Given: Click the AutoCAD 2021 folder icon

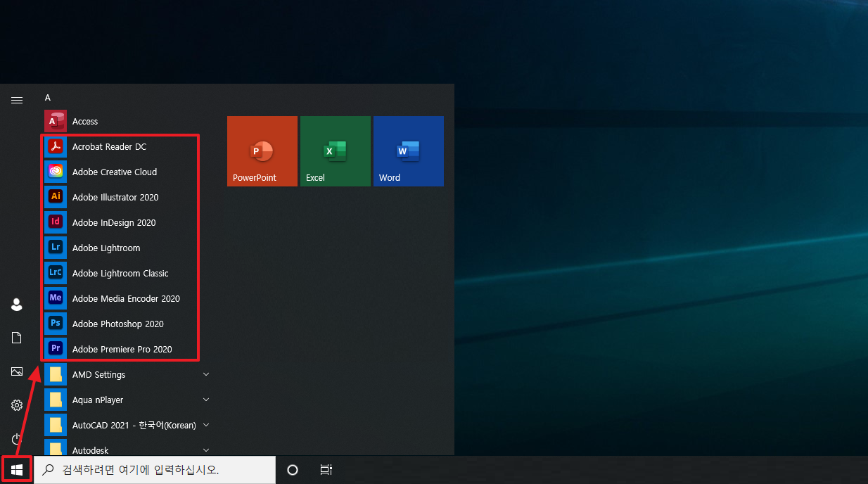Looking at the screenshot, I should click(x=56, y=425).
